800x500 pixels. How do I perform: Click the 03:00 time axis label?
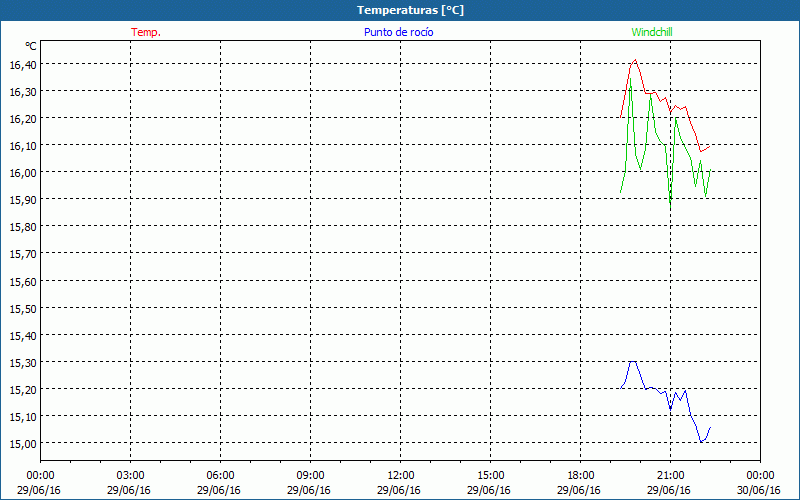pos(130,475)
